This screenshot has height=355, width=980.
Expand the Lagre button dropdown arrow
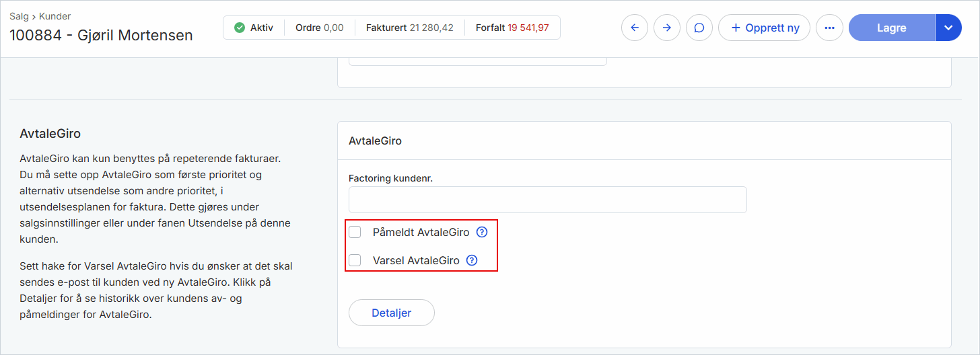pyautogui.click(x=948, y=28)
